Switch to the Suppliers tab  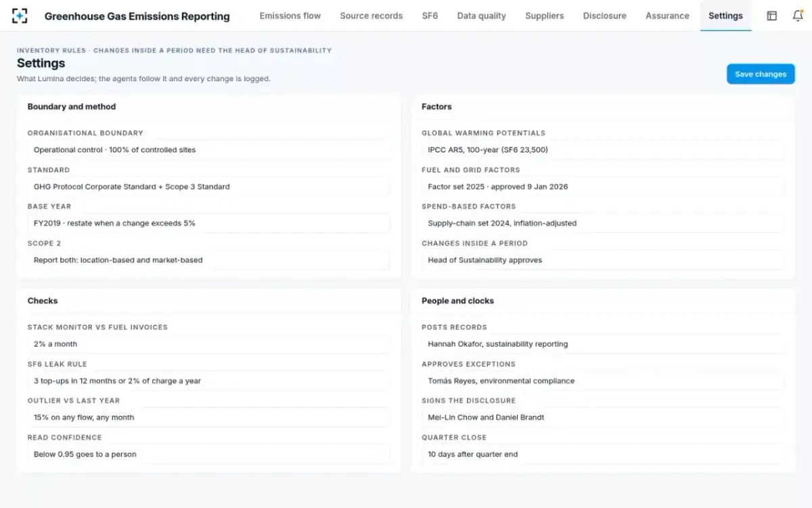pos(545,16)
